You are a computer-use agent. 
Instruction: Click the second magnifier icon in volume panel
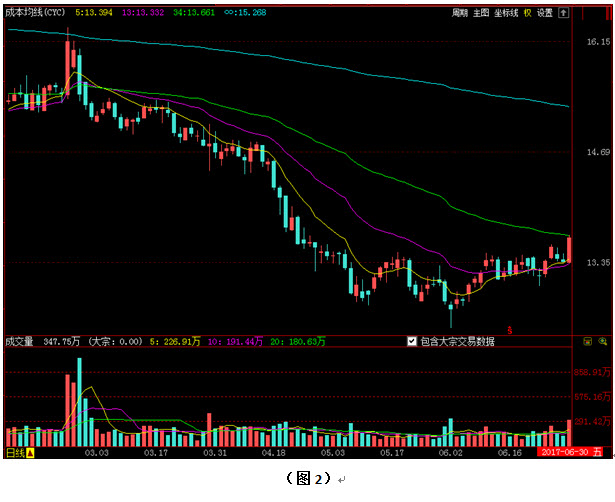601,341
